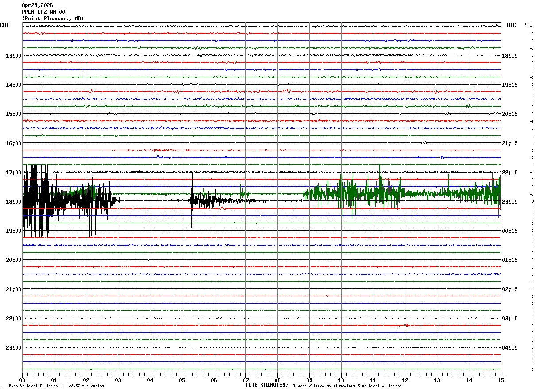This screenshot has width=536, height=392.
Task: Click the 21:00 CDT time label
Action: coord(13,289)
